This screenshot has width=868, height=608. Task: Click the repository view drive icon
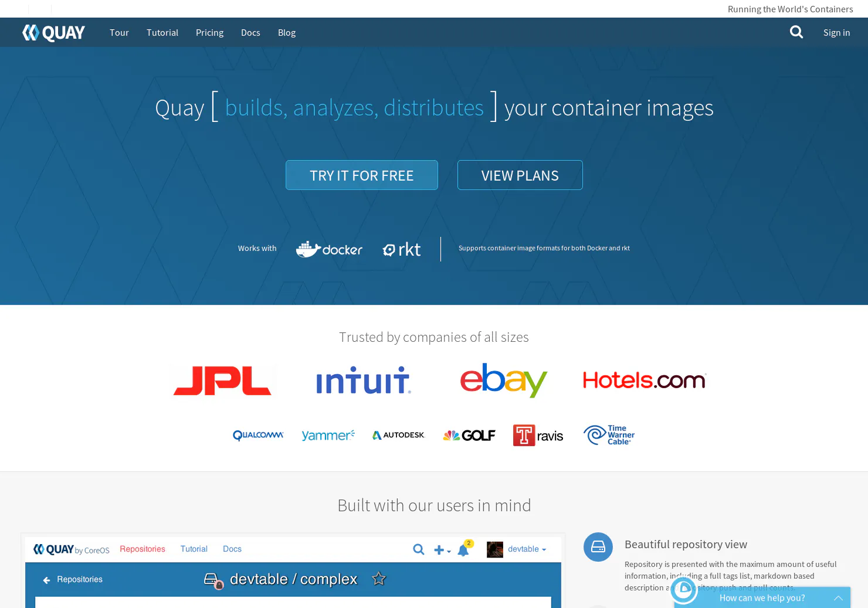598,547
